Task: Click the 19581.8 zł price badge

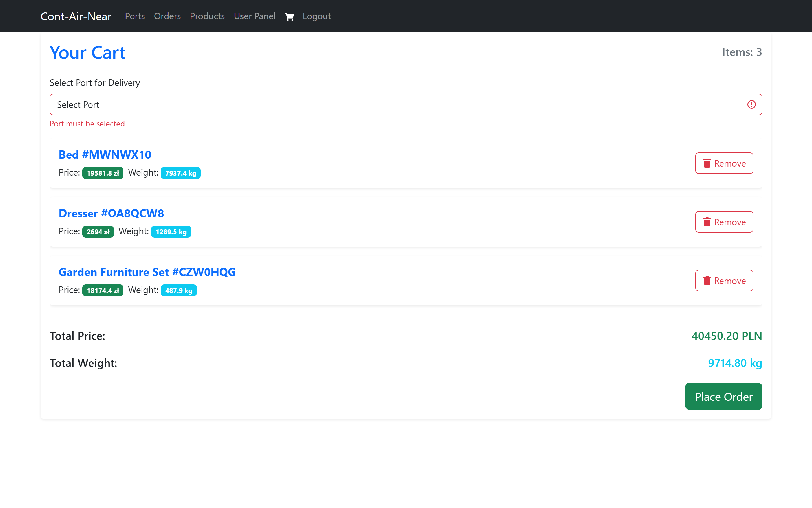Action: coord(103,173)
